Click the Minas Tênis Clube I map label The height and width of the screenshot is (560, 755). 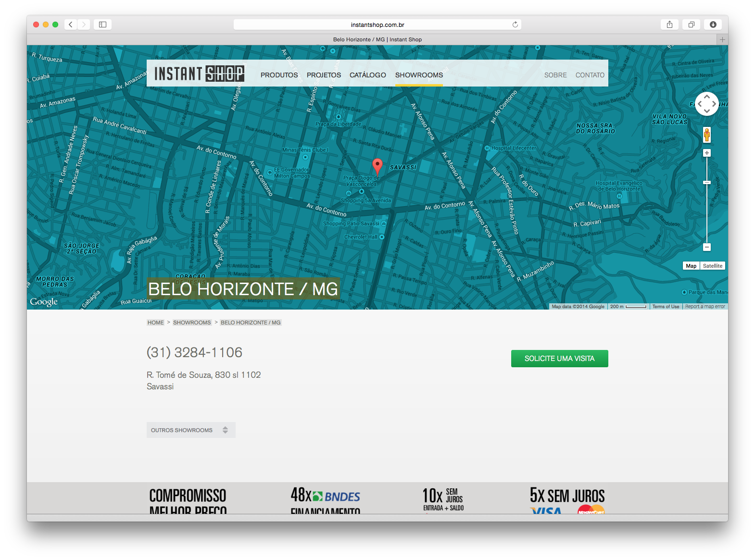pyautogui.click(x=305, y=150)
